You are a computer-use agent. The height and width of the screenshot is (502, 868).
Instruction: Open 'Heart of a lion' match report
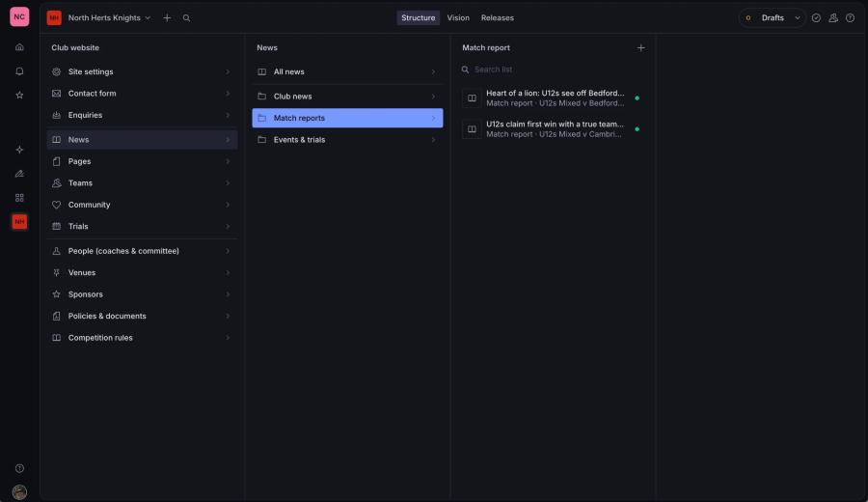coord(554,98)
